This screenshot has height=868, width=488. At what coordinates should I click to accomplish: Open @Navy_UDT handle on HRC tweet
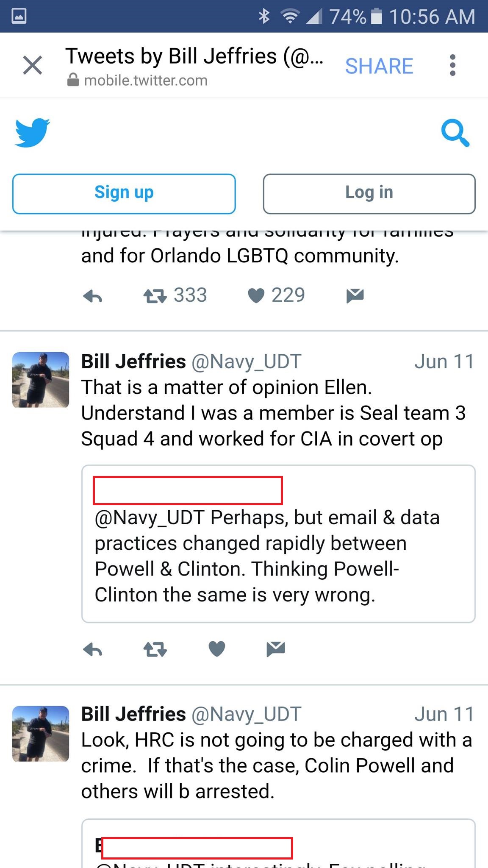pyautogui.click(x=246, y=714)
